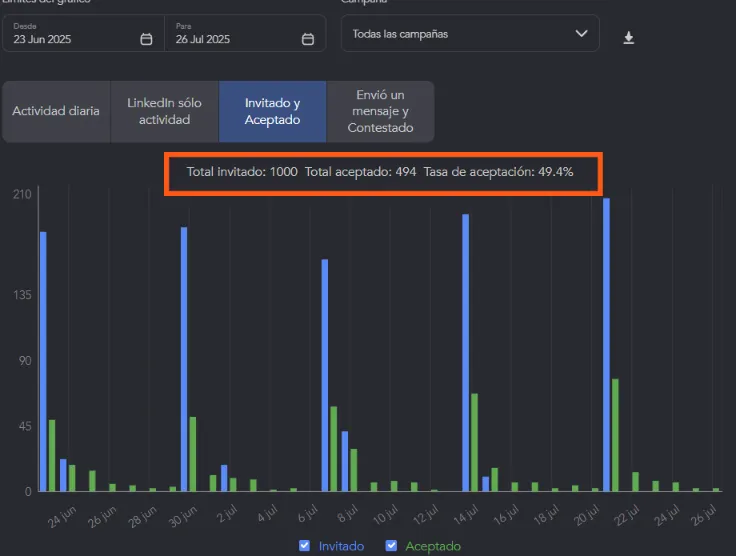Click the Invitado legend label

[x=341, y=546]
